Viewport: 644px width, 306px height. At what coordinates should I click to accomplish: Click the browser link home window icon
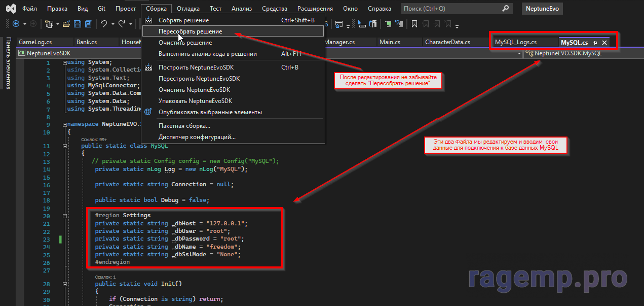point(339,24)
